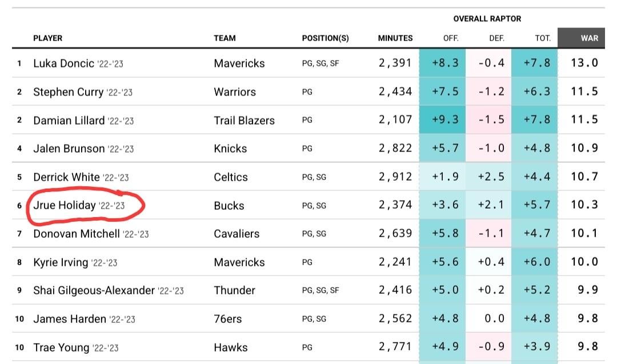Click the TEAM column header

click(225, 38)
